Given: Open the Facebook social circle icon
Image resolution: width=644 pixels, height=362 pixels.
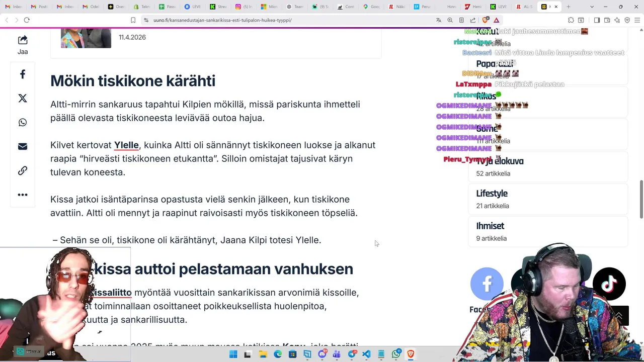Looking at the screenshot, I should 487,284.
